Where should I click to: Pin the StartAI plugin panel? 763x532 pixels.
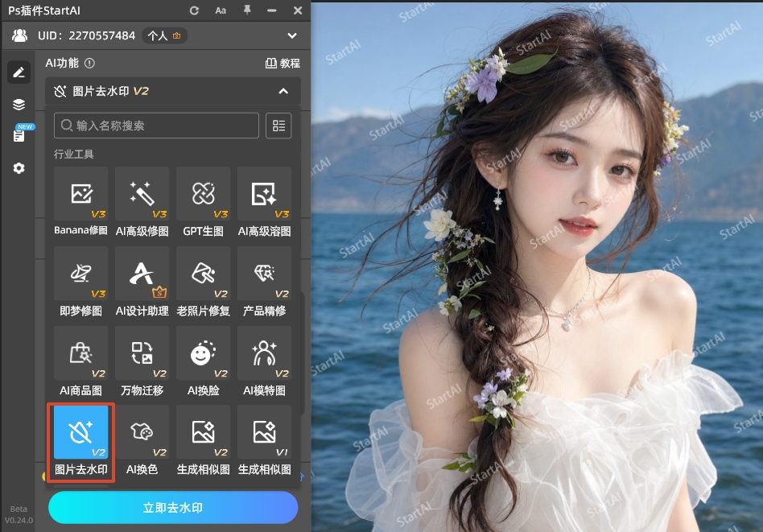247,10
